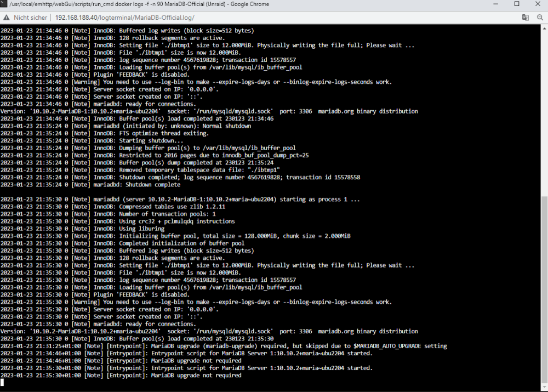The width and height of the screenshot is (548, 392).
Task: Click "Server socket created on IP: '::'." at 21:34:46
Action: (101, 96)
